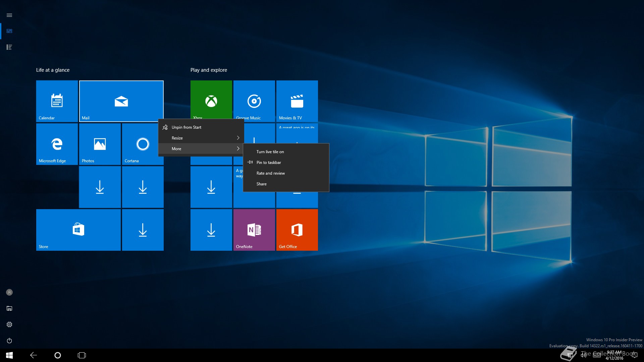Image resolution: width=644 pixels, height=362 pixels.
Task: Open the volume icon in the system tray
Action: point(584,355)
